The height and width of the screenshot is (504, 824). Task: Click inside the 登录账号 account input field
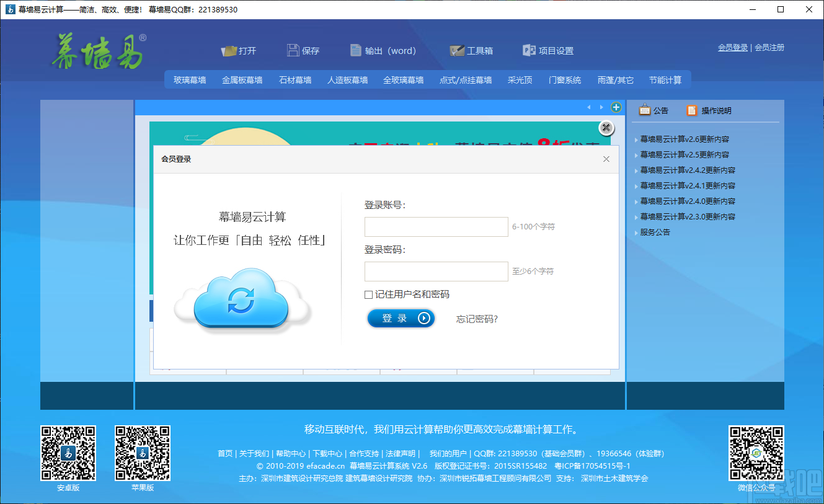pyautogui.click(x=436, y=227)
